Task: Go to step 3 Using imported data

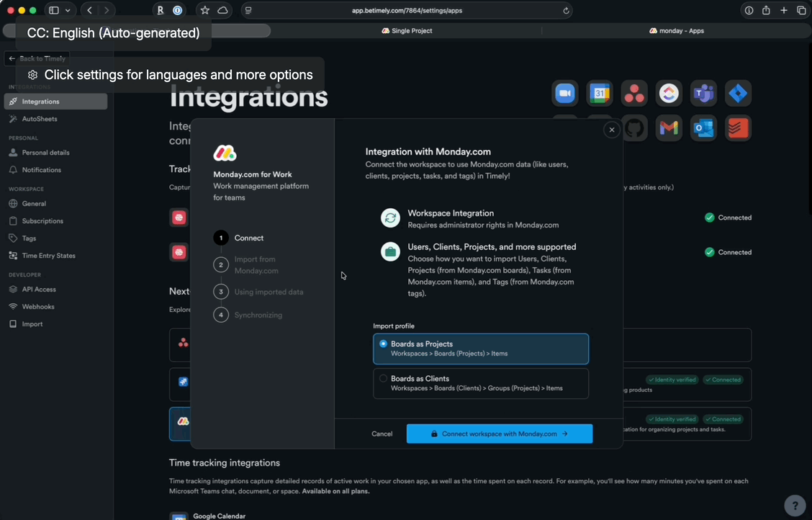Action: pos(258,292)
